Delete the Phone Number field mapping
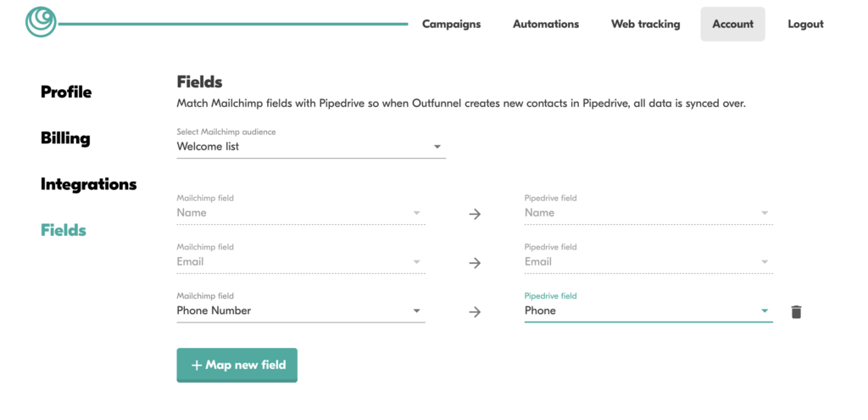This screenshot has height=420, width=868. pyautogui.click(x=796, y=312)
